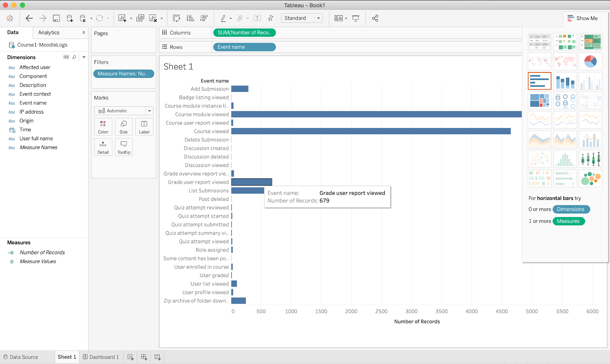610x364 pixels.
Task: Select the Affected user dimension
Action: point(35,67)
